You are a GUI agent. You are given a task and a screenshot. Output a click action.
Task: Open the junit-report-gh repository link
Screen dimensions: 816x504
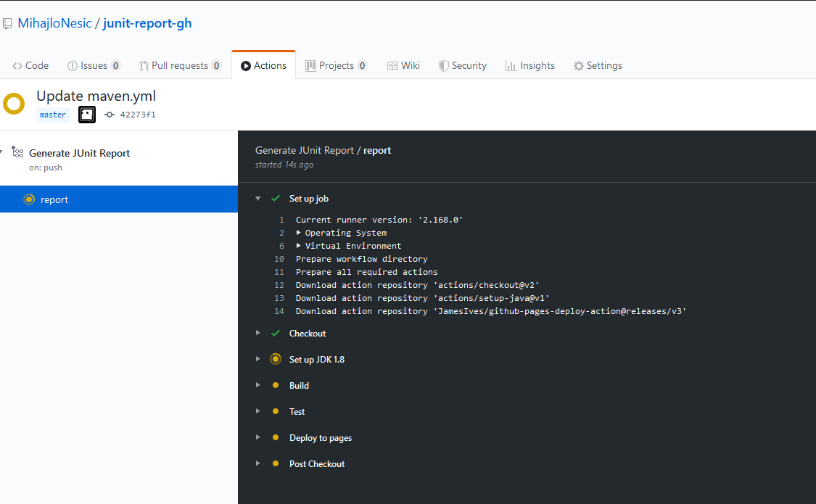pyautogui.click(x=147, y=23)
